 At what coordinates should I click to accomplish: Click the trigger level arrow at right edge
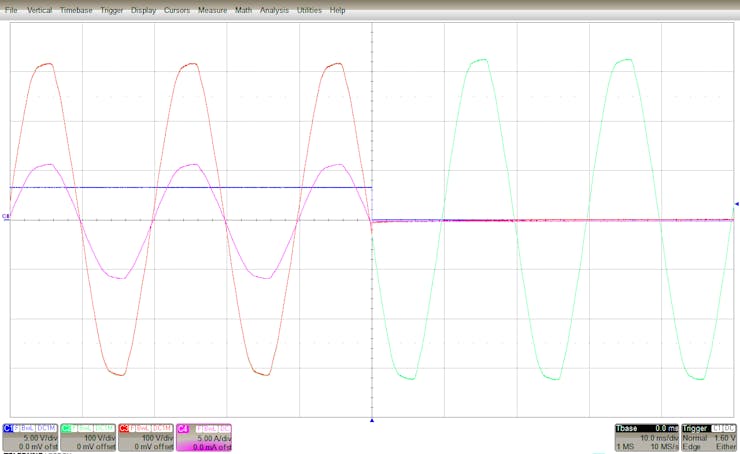737,204
